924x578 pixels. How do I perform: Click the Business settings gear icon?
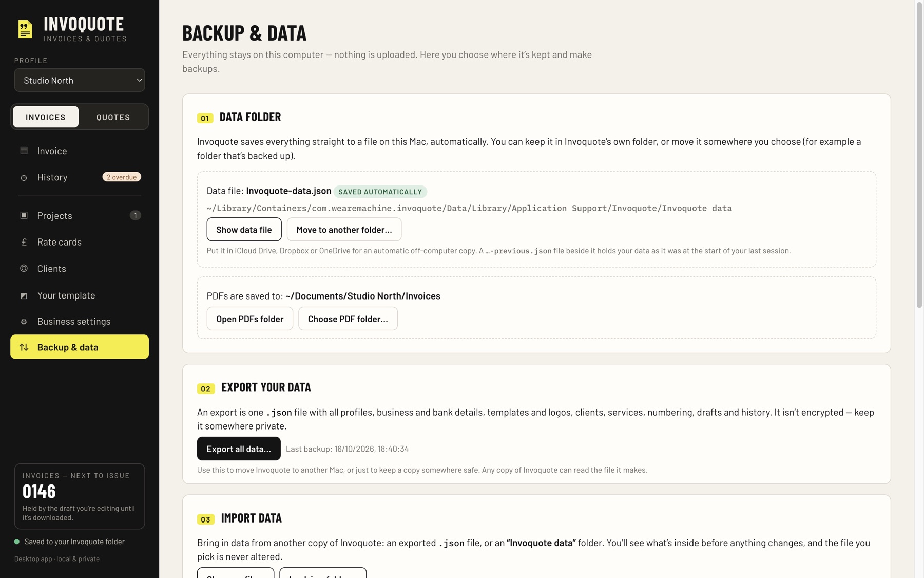(x=24, y=322)
